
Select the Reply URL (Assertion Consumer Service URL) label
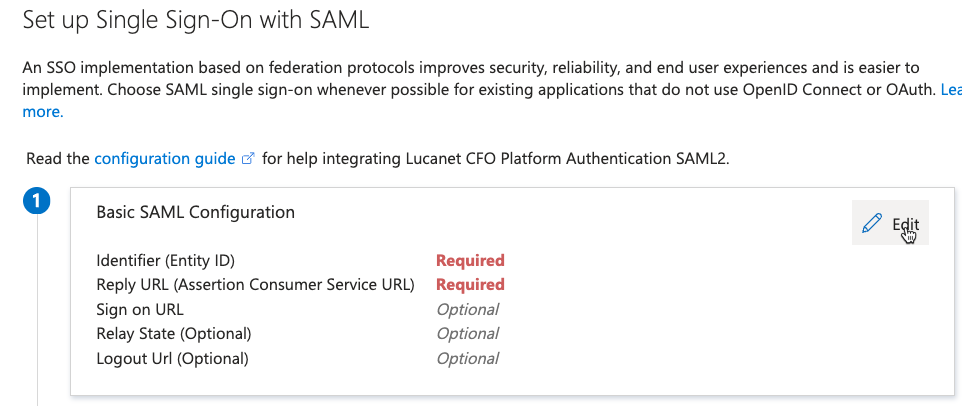click(x=255, y=285)
